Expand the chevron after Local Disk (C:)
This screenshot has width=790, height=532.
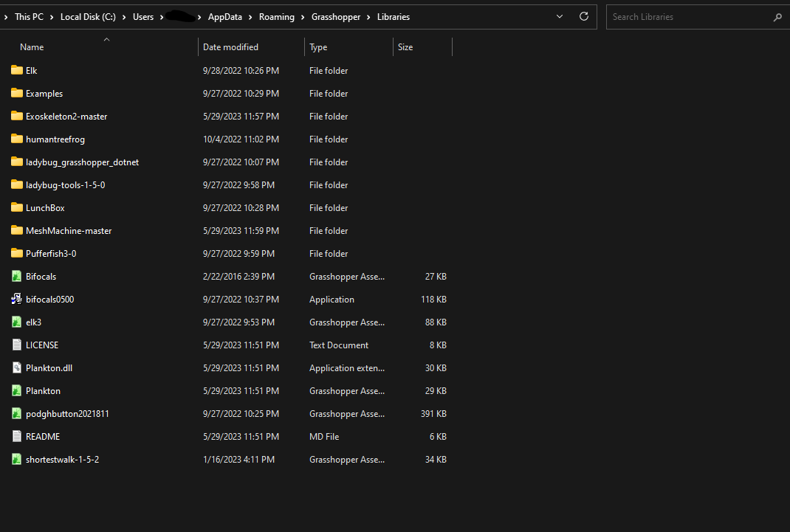(x=124, y=17)
